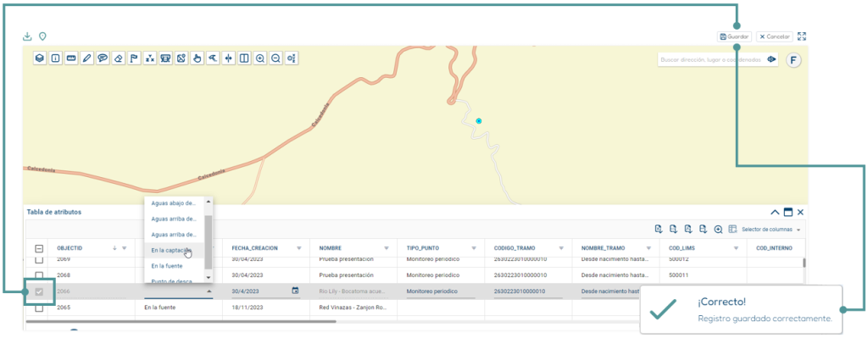Select the pencil draw tool
Viewport: 868px width, 338px height.
tap(86, 58)
